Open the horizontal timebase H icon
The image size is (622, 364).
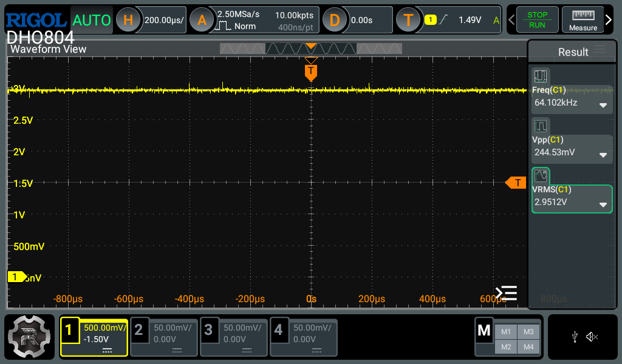click(x=128, y=20)
